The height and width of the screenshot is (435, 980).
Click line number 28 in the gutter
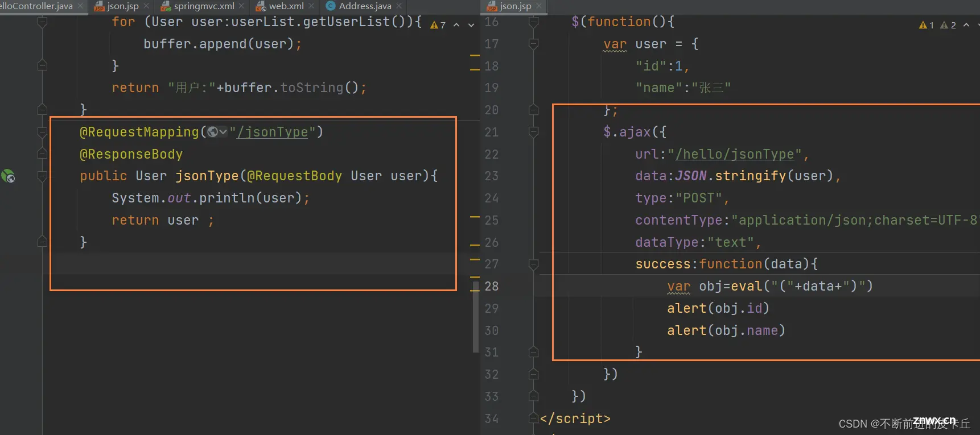pyautogui.click(x=492, y=286)
